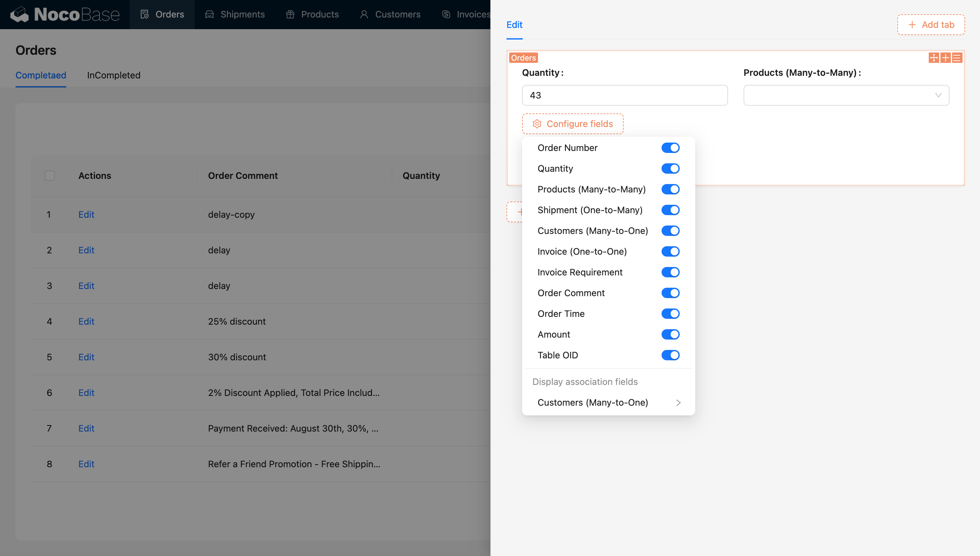Screen dimensions: 980x556
Task: Disable the Invoice Requirement field switch
Action: click(670, 272)
